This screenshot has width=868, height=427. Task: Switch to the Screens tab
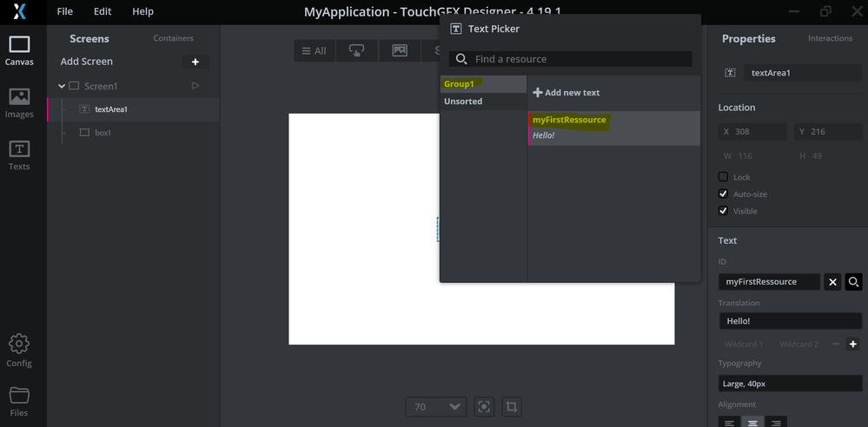coord(89,39)
